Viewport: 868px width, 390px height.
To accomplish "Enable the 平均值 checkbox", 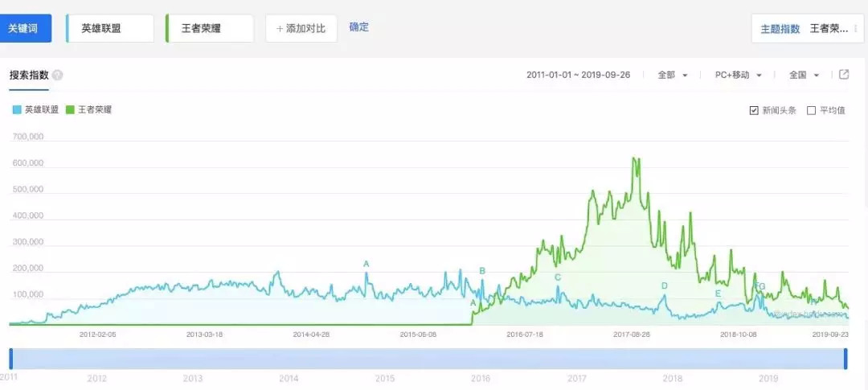I will (811, 110).
